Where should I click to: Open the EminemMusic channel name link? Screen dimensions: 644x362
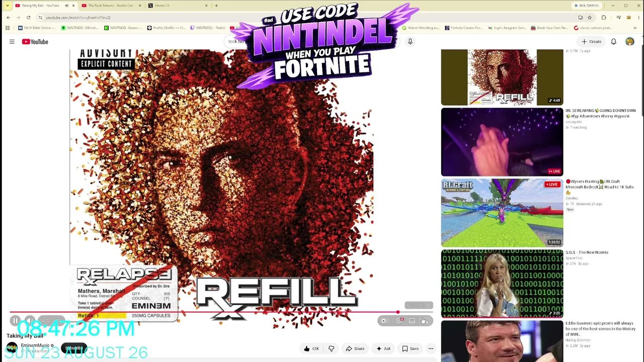(x=35, y=345)
